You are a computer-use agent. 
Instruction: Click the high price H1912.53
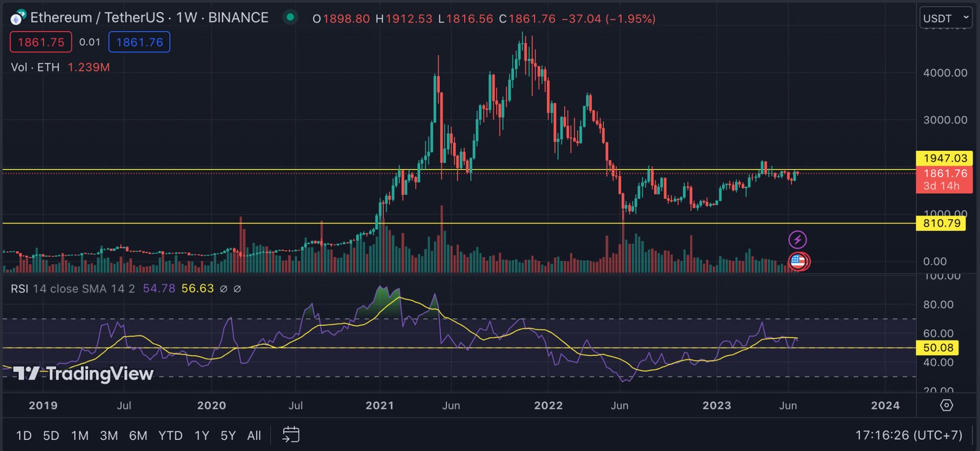pos(404,19)
